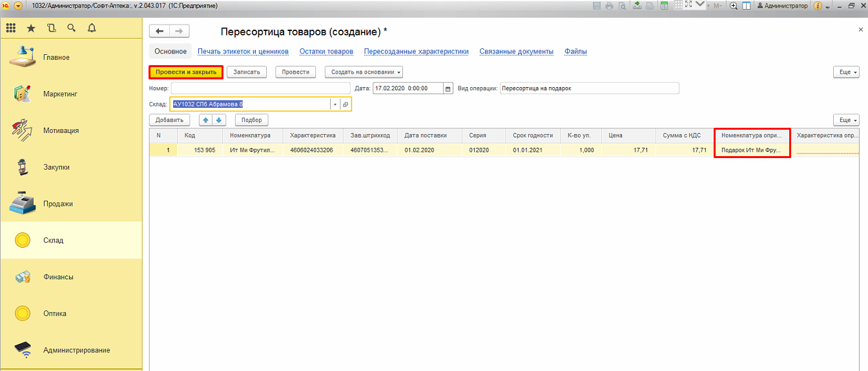868x371 pixels.
Task: Switch to Остатки товаров tab
Action: pyautogui.click(x=326, y=52)
